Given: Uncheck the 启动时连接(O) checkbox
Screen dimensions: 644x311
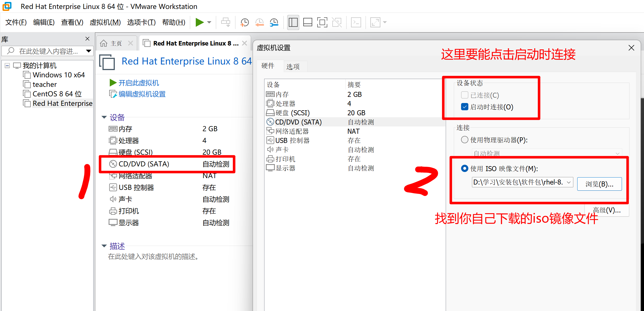Looking at the screenshot, I should [x=465, y=107].
